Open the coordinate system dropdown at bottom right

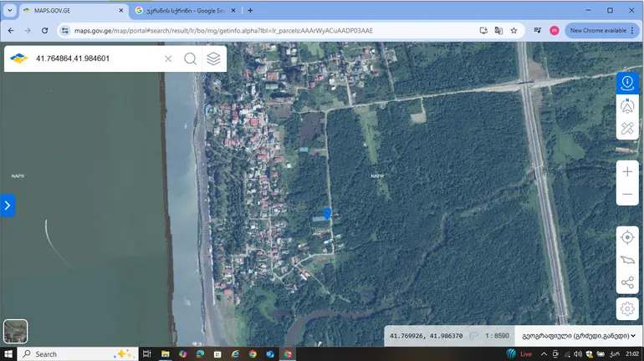(579, 336)
